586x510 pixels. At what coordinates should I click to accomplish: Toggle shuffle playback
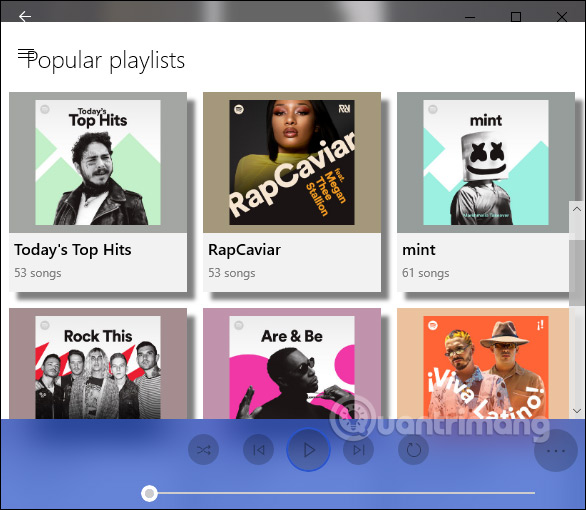pos(203,450)
